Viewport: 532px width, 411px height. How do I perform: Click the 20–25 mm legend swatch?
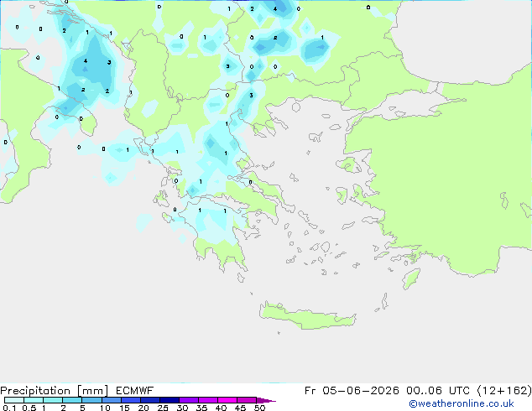[150, 400]
